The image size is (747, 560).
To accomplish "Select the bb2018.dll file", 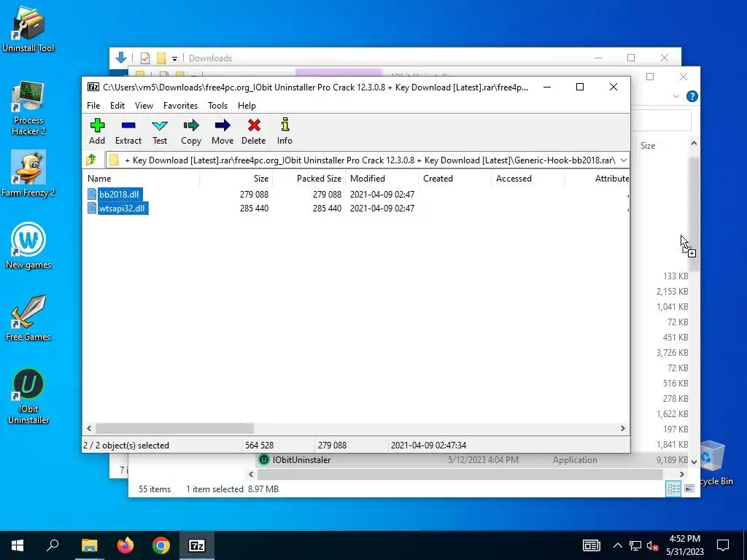I will (119, 194).
